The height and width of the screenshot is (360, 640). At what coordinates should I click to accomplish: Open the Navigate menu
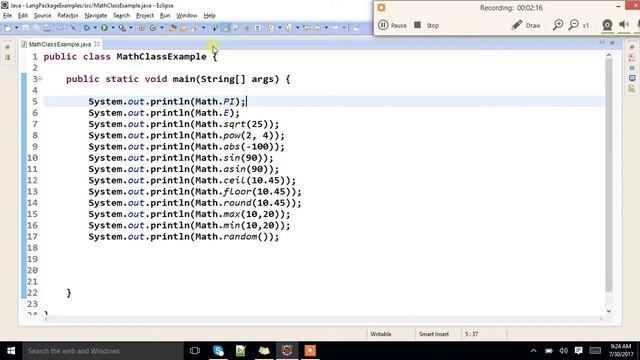click(96, 16)
